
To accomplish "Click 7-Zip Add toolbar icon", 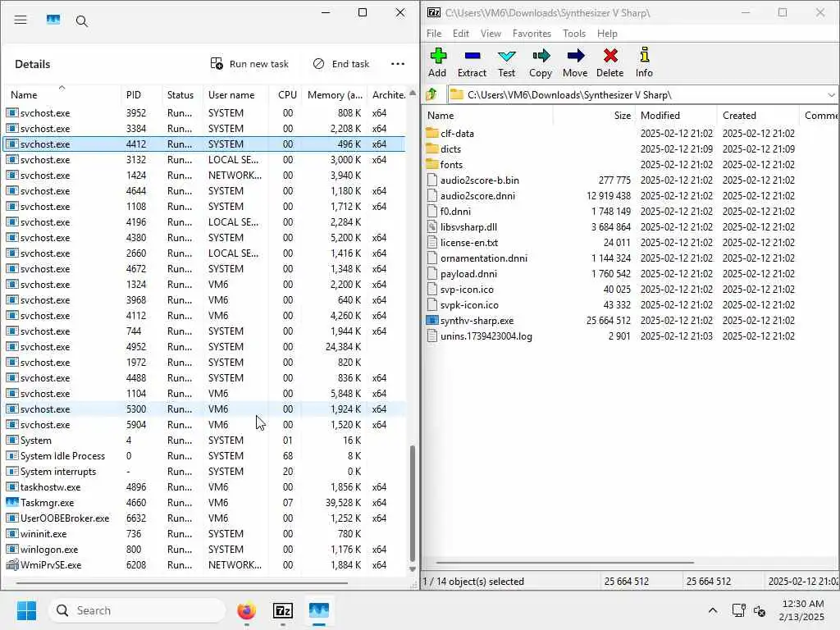I will 438,62.
